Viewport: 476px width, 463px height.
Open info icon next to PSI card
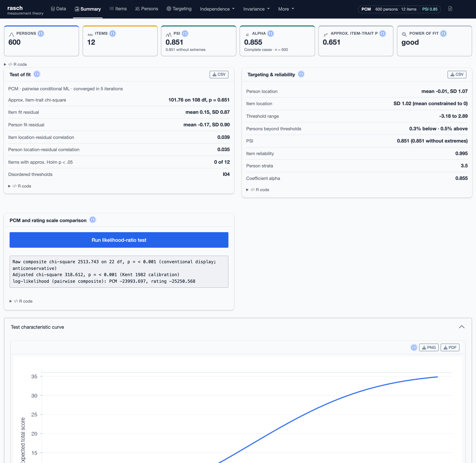[185, 33]
